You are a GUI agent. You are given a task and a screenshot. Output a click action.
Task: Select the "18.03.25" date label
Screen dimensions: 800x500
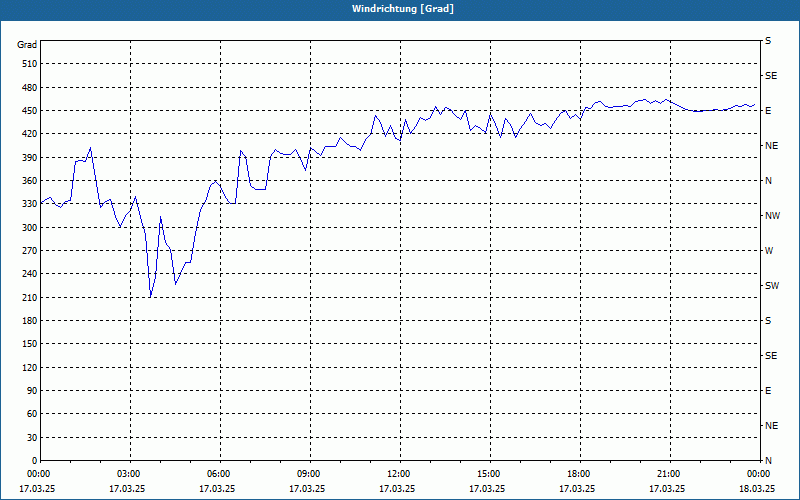[757, 489]
